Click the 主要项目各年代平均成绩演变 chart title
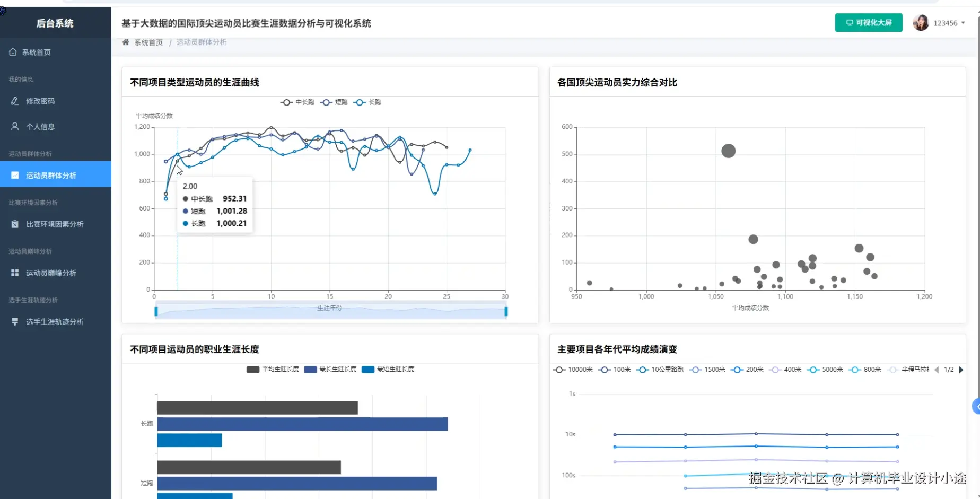Screen dimensions: 980x499 617,349
